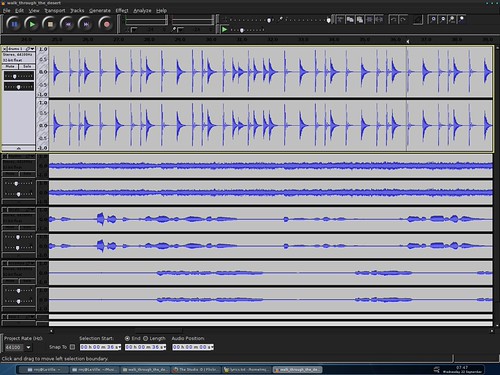Select the Length radio button
Screen dimensions: 500x375
(146, 338)
